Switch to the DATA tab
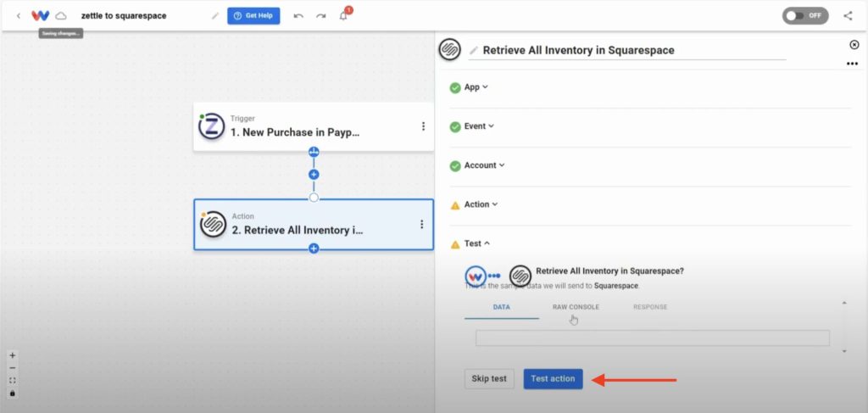Screen dimensions: 868x413 pos(502,307)
